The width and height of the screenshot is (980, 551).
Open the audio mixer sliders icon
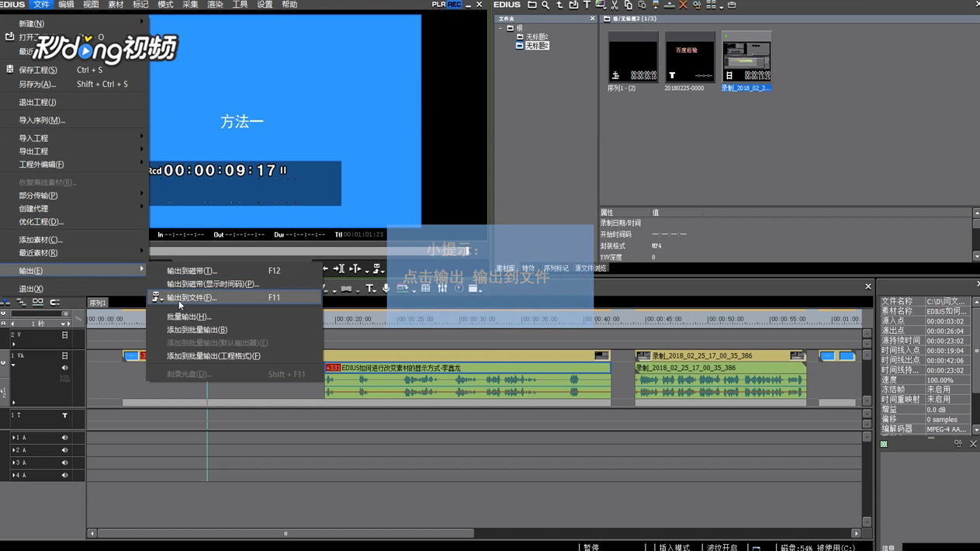pos(442,289)
